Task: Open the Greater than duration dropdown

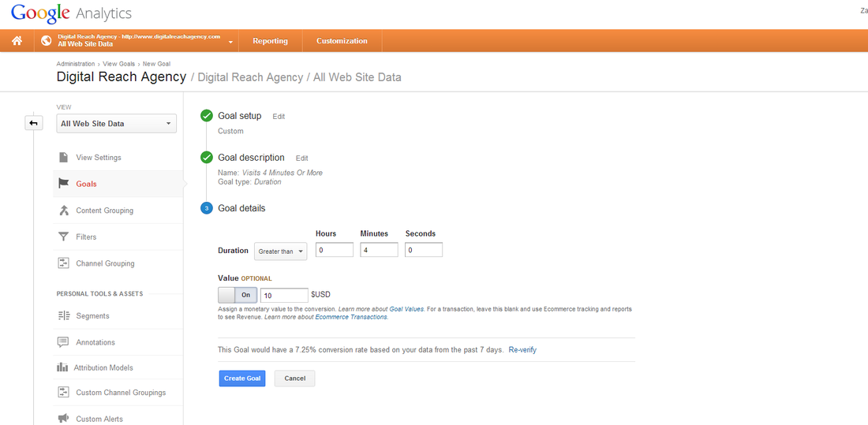Action: [x=281, y=252]
